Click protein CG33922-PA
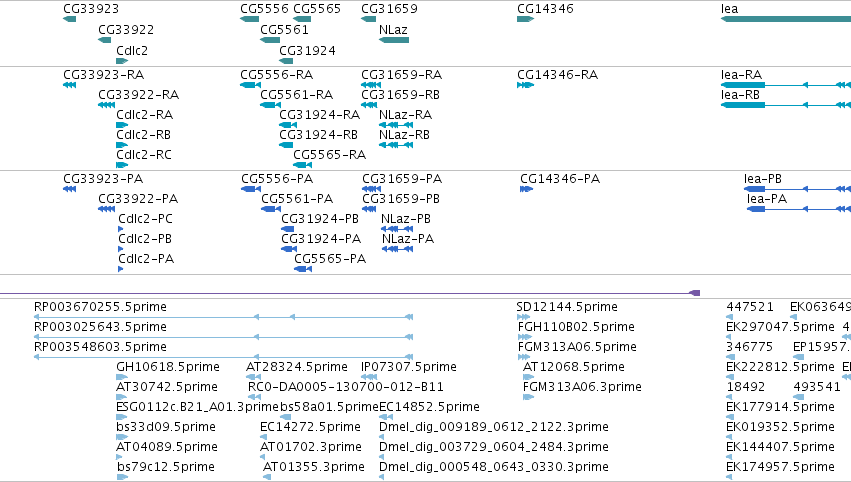The width and height of the screenshot is (851, 482). [138, 199]
